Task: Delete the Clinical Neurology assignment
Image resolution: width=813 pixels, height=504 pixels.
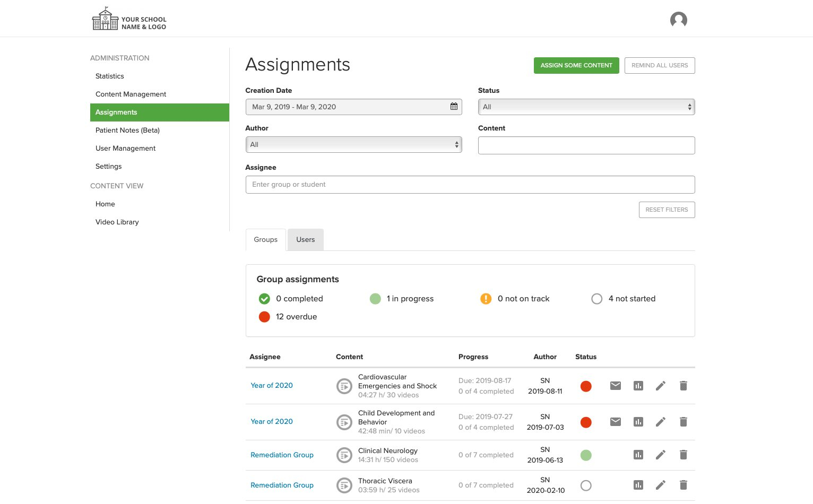Action: click(684, 455)
